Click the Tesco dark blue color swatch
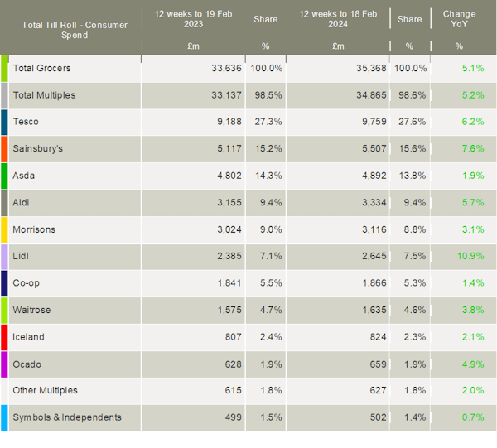Image resolution: width=497 pixels, height=448 pixels. (x=4, y=123)
